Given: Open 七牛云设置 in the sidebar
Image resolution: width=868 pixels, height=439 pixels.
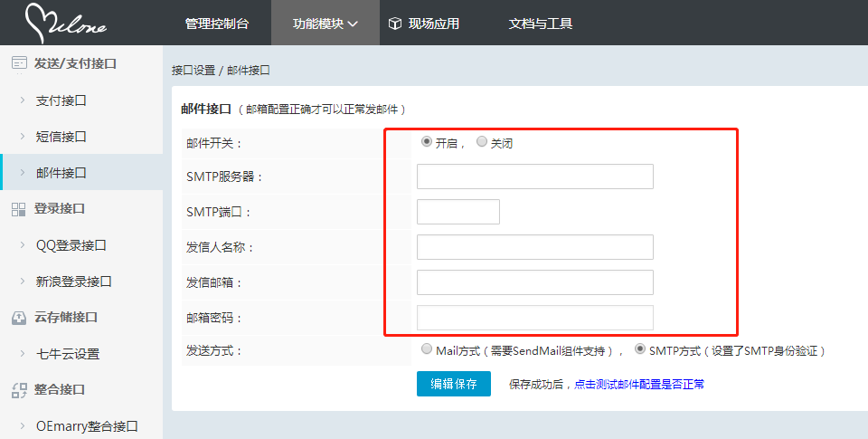Looking at the screenshot, I should [68, 354].
